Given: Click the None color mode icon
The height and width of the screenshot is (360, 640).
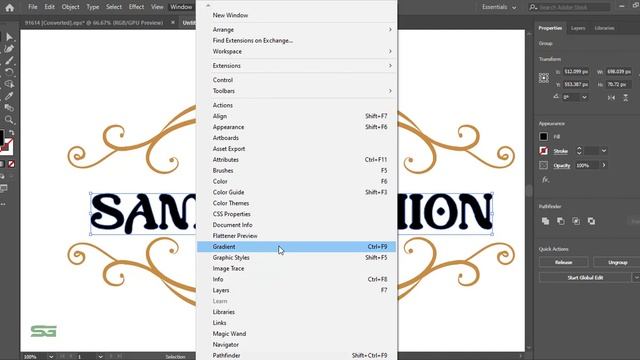Looking at the screenshot, I should pos(11,164).
